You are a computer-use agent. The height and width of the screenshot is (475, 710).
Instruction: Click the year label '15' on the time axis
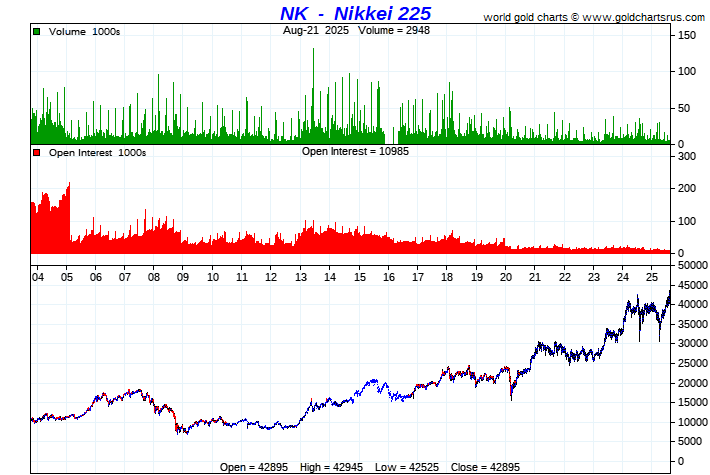point(360,277)
